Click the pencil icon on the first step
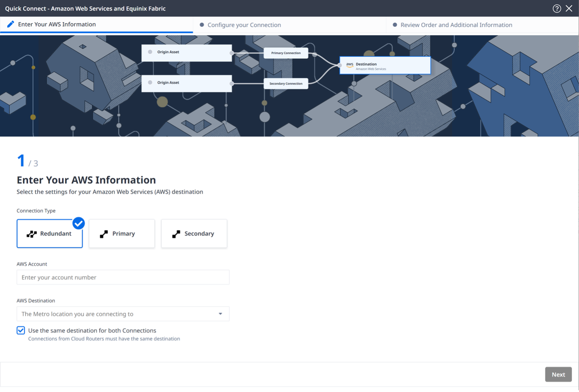Viewport: 579px width, 392px height. tap(11, 24)
